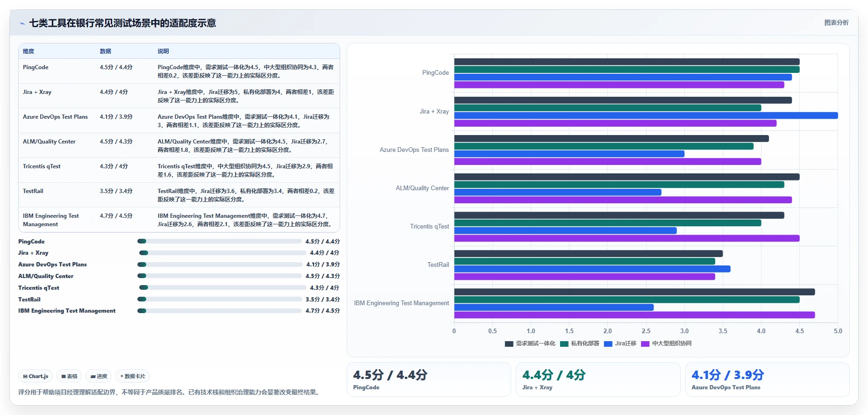This screenshot has height=415, width=868.
Task: Click the PingCode progress bar
Action: pos(219,241)
